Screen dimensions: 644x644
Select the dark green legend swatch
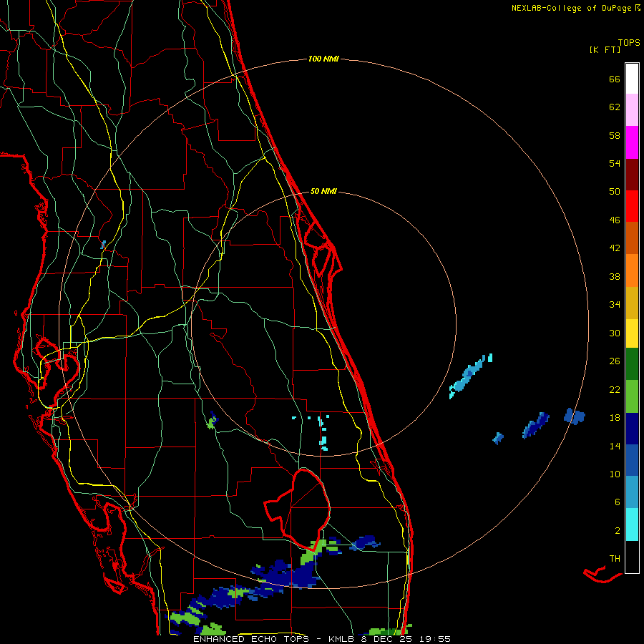click(x=632, y=364)
